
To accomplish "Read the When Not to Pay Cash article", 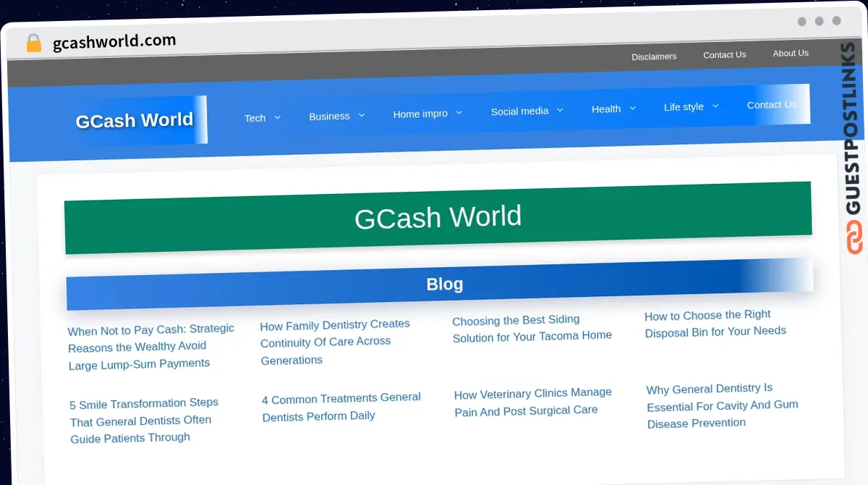I will pos(151,347).
